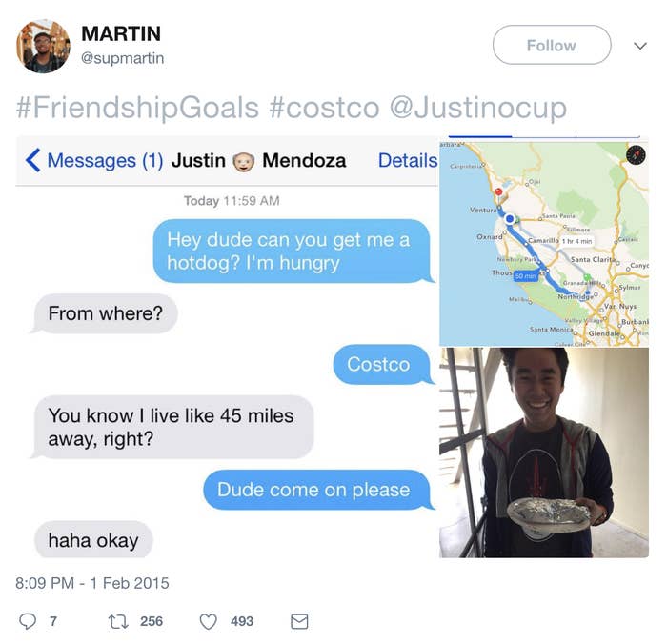Click the 50 min route label
Screen dimensions: 667x644
pos(526,276)
